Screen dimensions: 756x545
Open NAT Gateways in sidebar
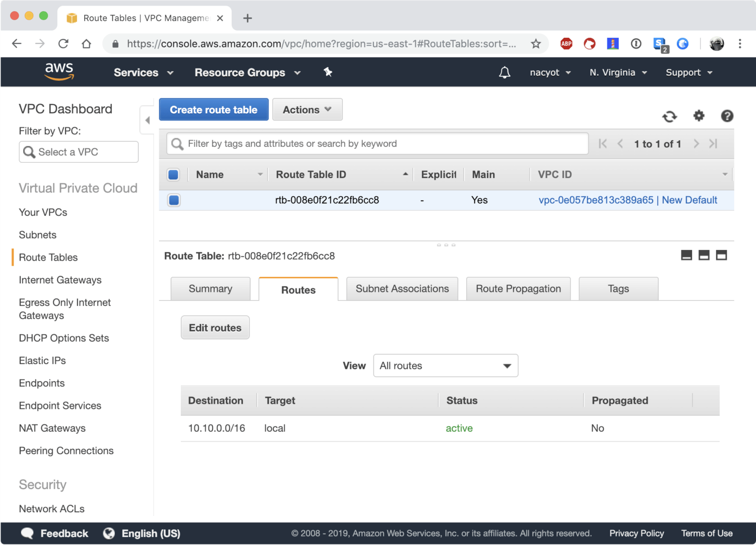click(x=52, y=428)
